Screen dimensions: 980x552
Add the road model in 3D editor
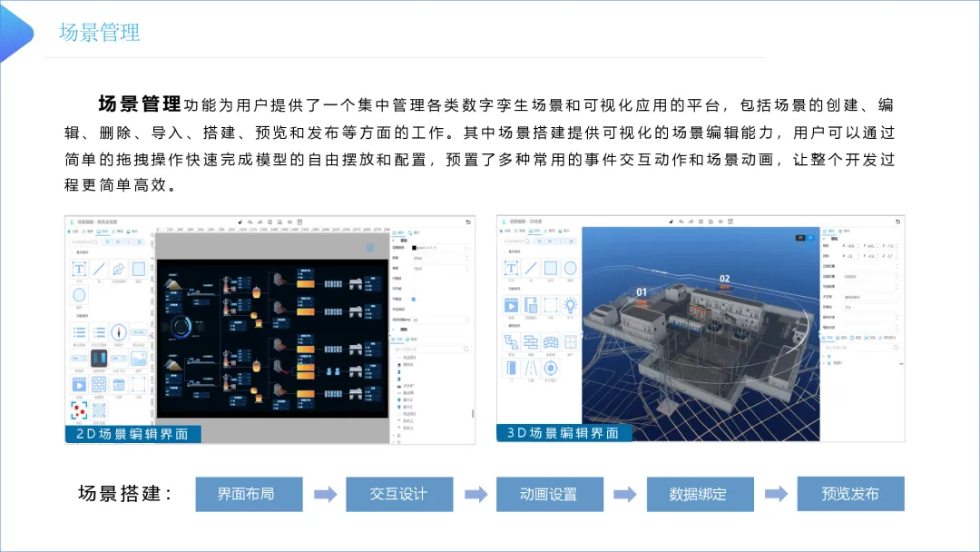(531, 369)
